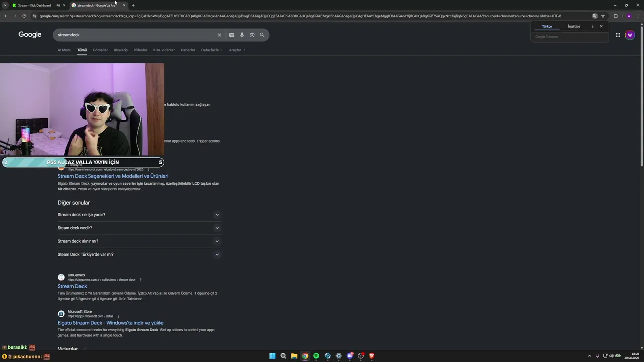Go back to the previous page
This screenshot has height=362, width=644.
click(6, 16)
